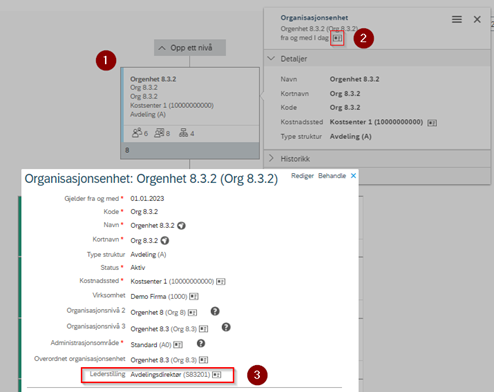This screenshot has height=392, width=494.
Task: Open translation globe icon beside Navn
Action: (x=181, y=226)
